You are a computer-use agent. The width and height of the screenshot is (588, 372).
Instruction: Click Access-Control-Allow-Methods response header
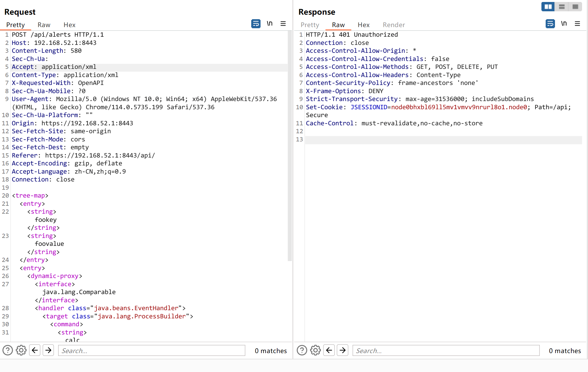tap(402, 67)
